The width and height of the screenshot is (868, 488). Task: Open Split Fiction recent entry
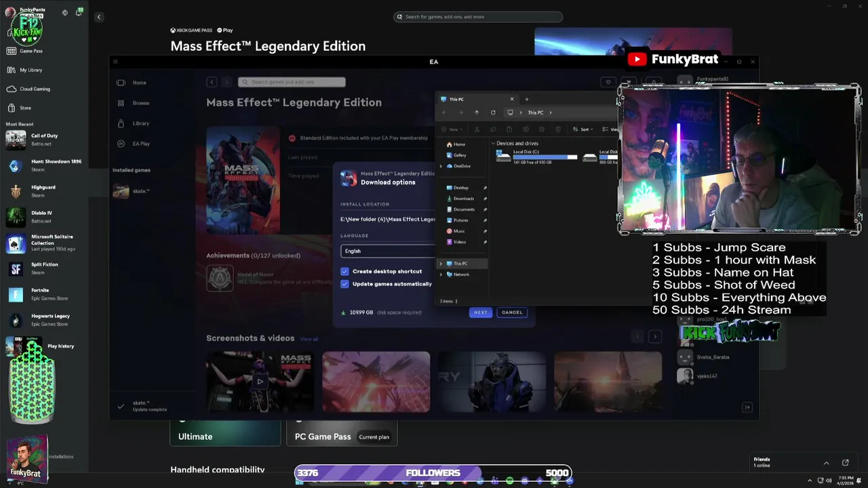[x=44, y=268]
